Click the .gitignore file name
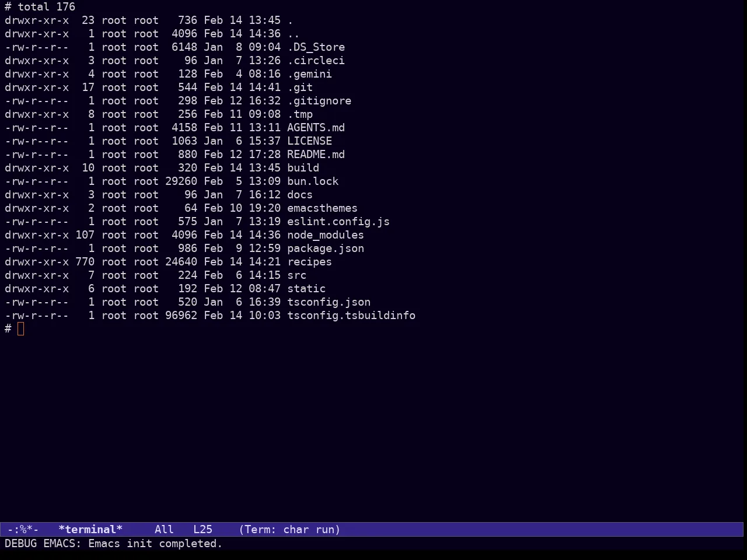Viewport: 747px width, 560px height. [319, 101]
